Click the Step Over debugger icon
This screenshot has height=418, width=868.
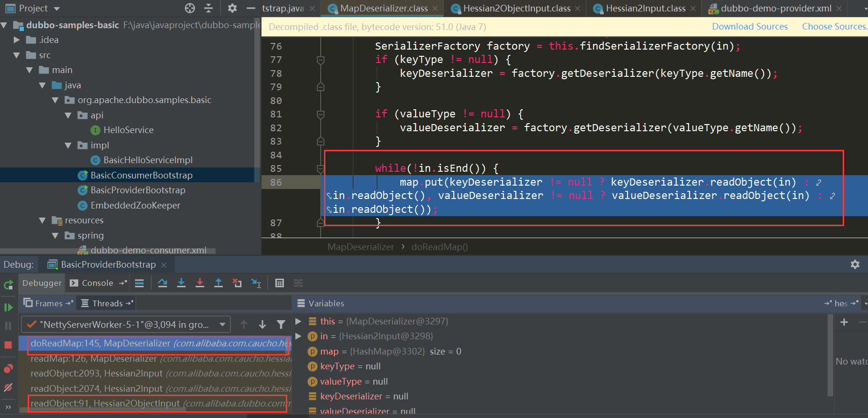click(x=162, y=283)
